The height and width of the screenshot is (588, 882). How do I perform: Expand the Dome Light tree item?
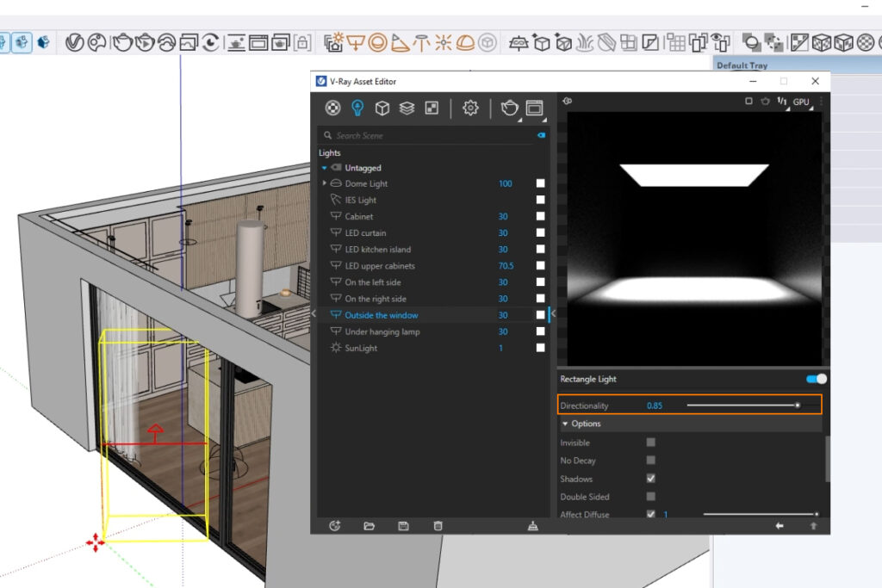(325, 183)
